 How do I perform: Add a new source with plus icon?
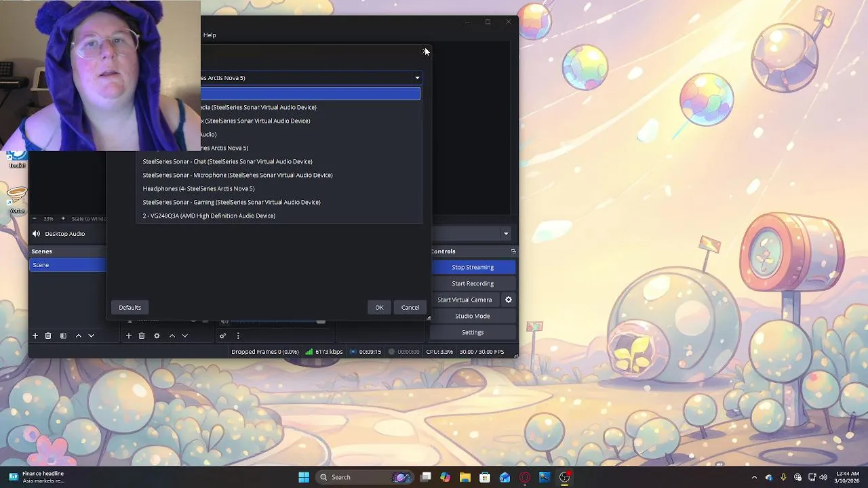[128, 335]
